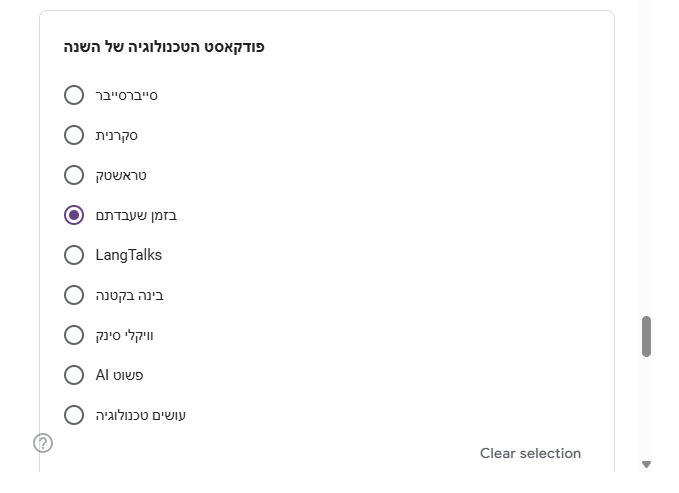The width and height of the screenshot is (679, 493).
Task: Click the עושים טכנולוגיה label text
Action: 141,415
